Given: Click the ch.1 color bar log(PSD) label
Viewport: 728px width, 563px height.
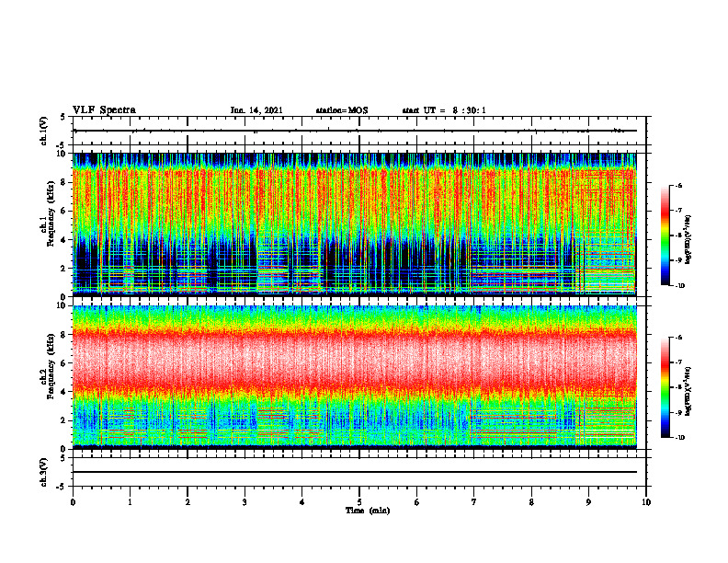Looking at the screenshot, I should coord(688,240).
